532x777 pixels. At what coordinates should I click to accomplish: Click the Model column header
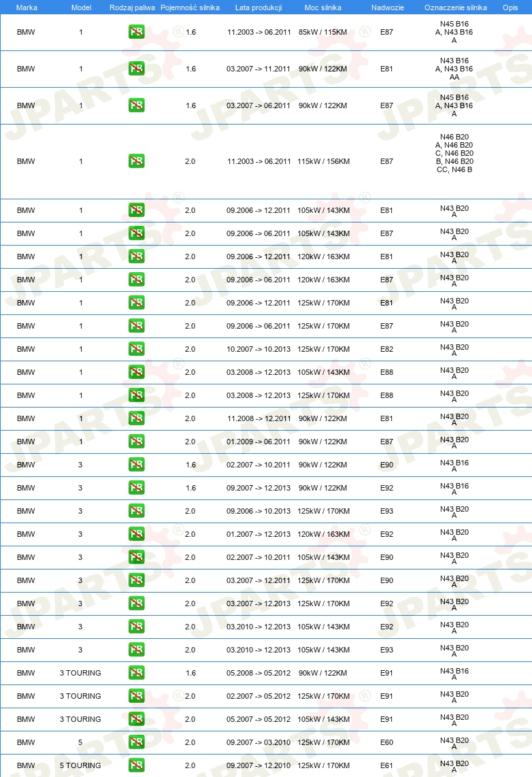[81, 7]
